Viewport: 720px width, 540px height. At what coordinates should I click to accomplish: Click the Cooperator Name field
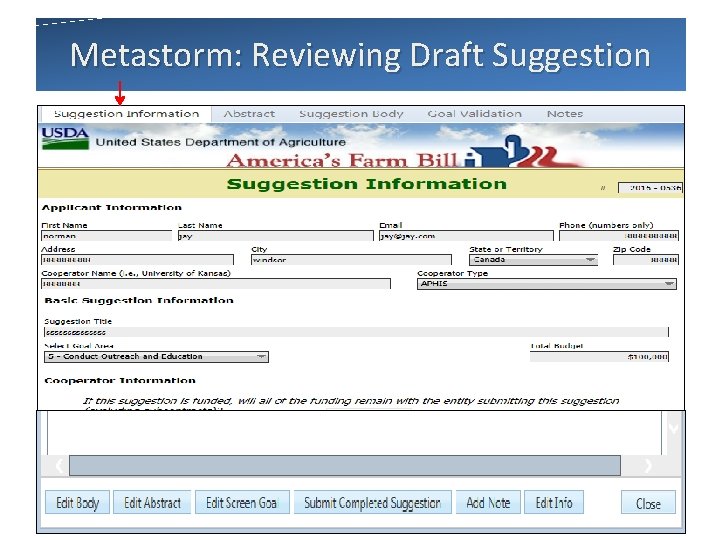click(x=216, y=284)
